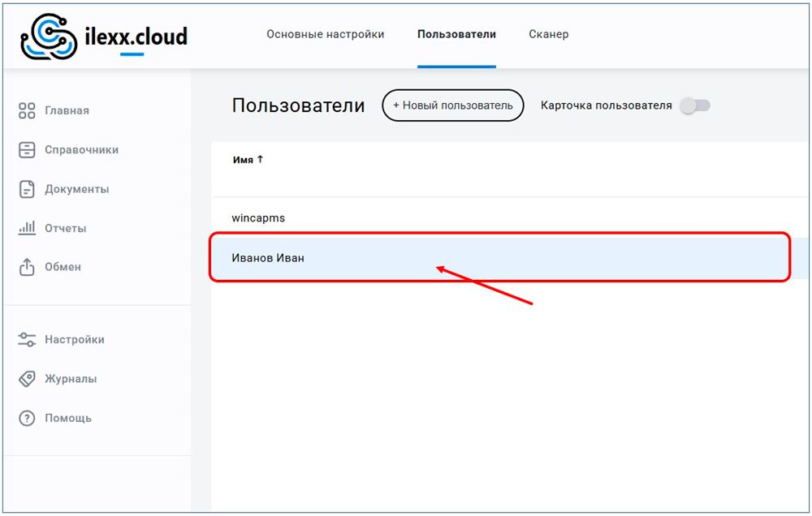812x516 pixels.
Task: Switch to the Основные настройки tab
Action: pos(326,34)
